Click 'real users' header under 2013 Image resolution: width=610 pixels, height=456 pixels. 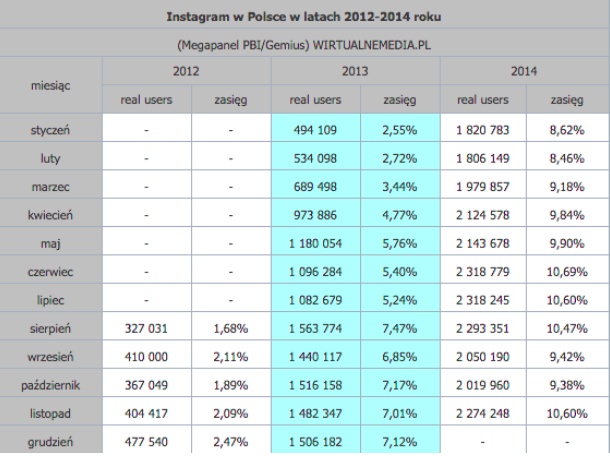coord(313,100)
